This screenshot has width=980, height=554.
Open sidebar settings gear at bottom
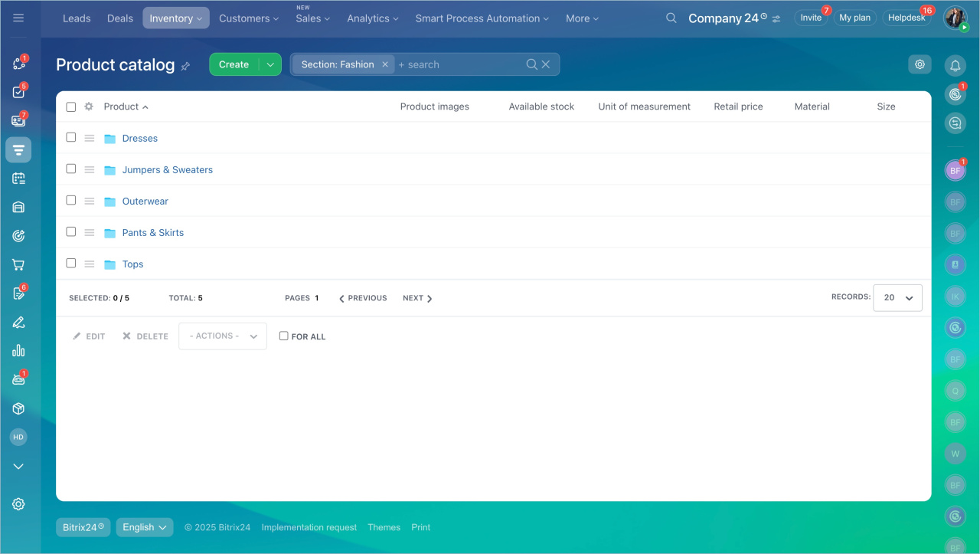pos(18,503)
